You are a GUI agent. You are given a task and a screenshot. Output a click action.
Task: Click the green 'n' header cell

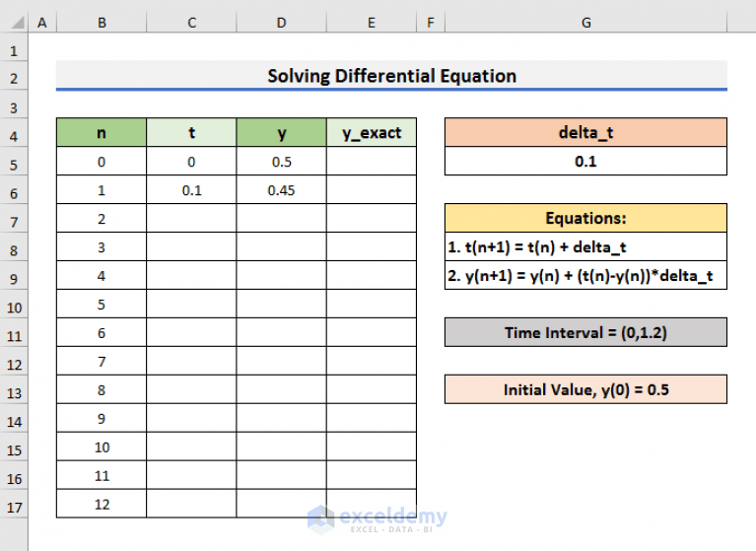point(102,133)
